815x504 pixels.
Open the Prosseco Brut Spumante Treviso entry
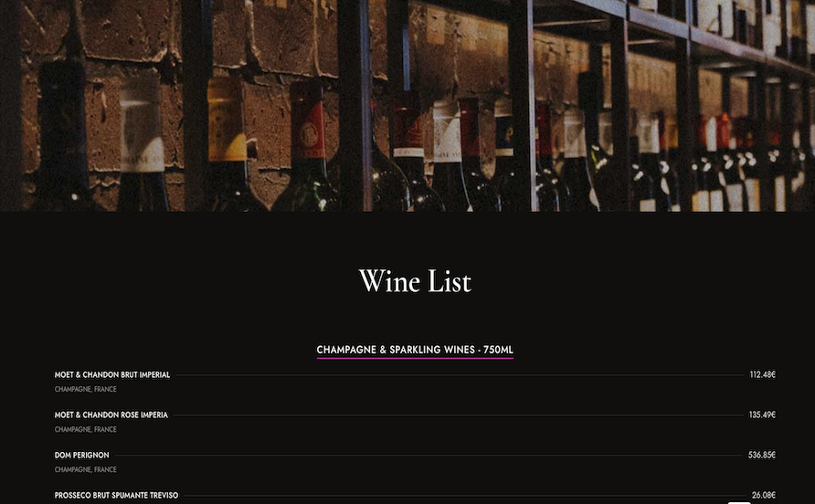(x=116, y=495)
